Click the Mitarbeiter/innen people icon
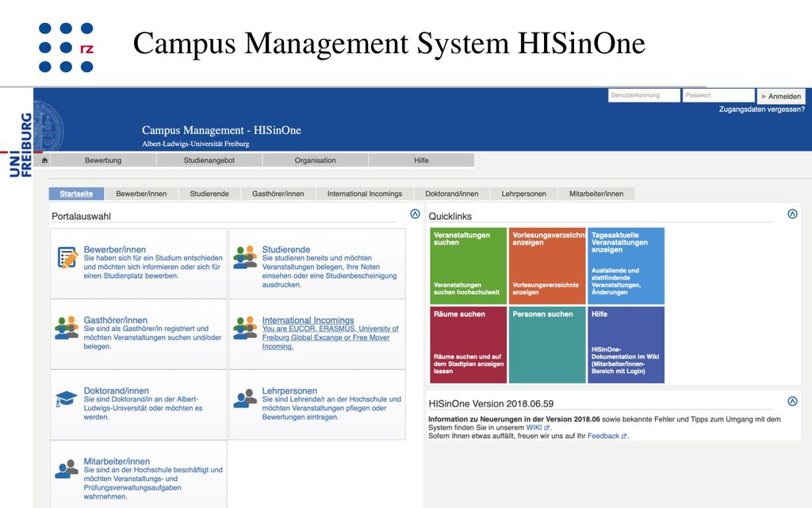The width and height of the screenshot is (812, 508). [x=67, y=468]
